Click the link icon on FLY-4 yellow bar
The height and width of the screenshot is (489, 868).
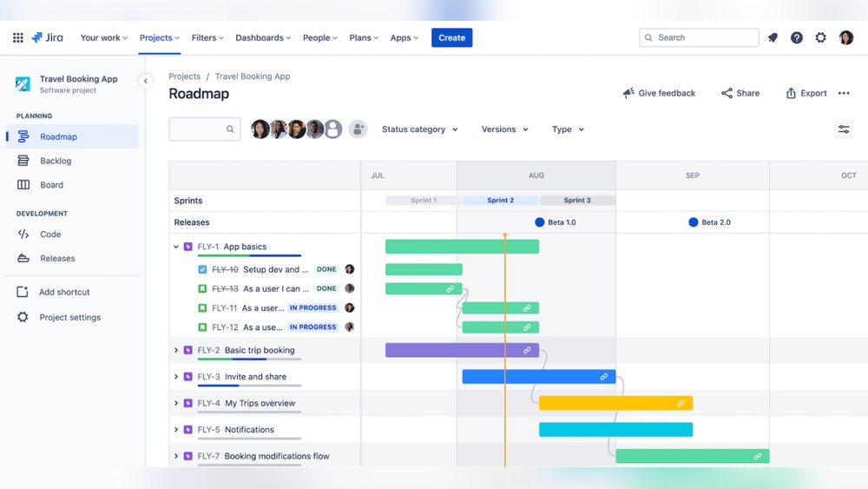(681, 403)
